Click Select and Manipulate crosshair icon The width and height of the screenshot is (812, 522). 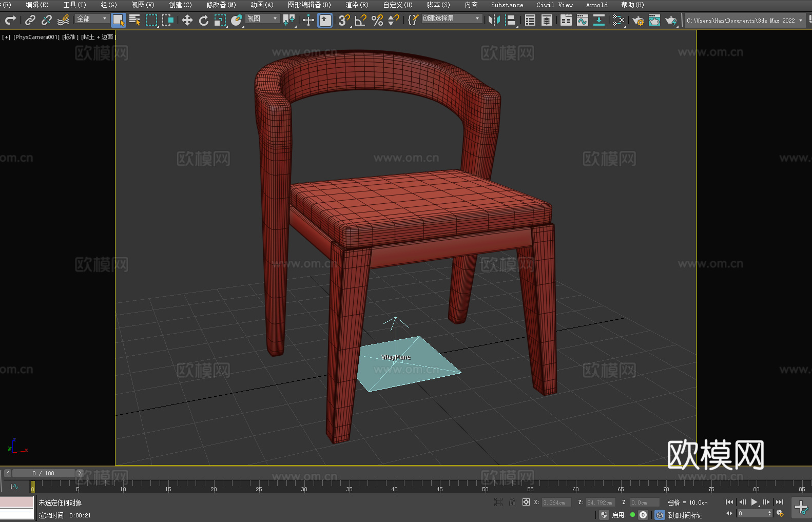(x=308, y=20)
